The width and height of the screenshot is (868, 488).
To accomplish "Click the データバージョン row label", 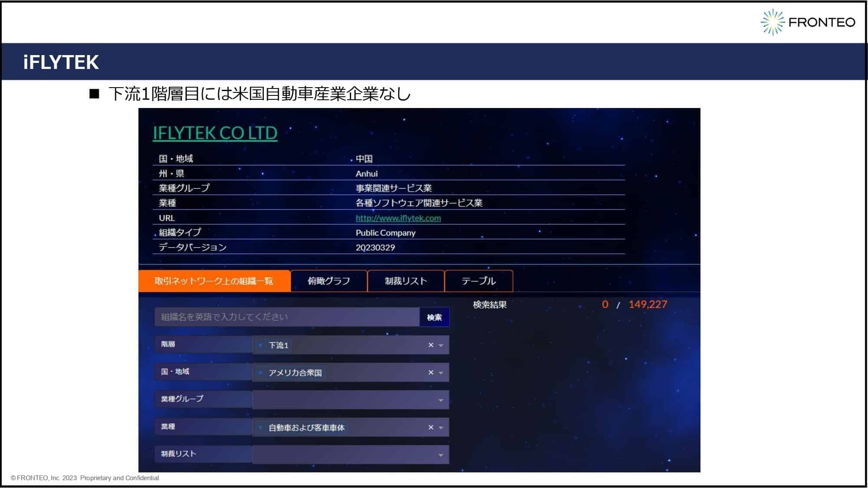I will [x=193, y=247].
